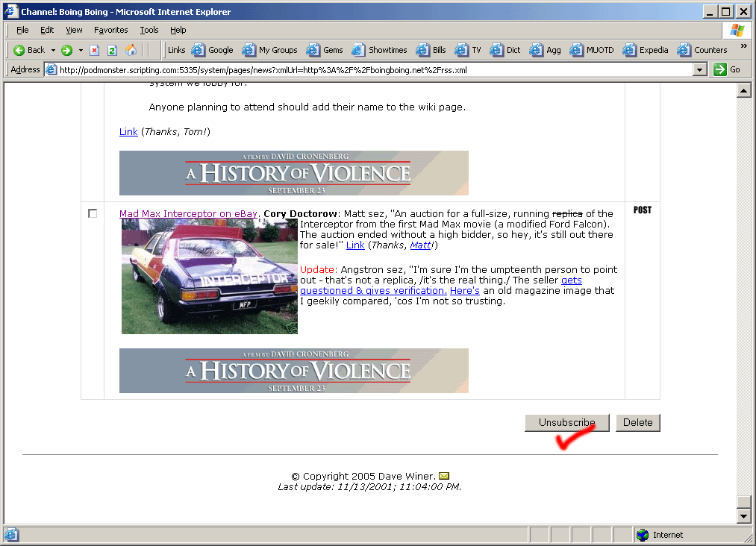Expand the address bar URL dropdown

pos(699,69)
